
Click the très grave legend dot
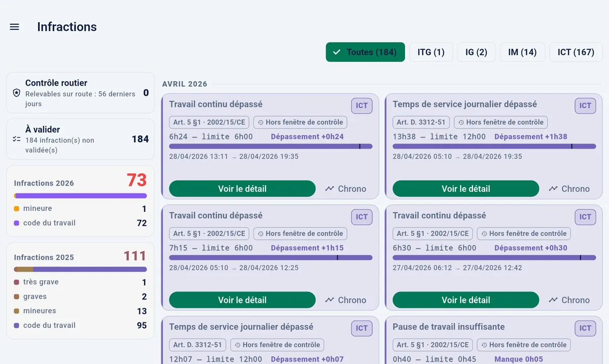17,282
